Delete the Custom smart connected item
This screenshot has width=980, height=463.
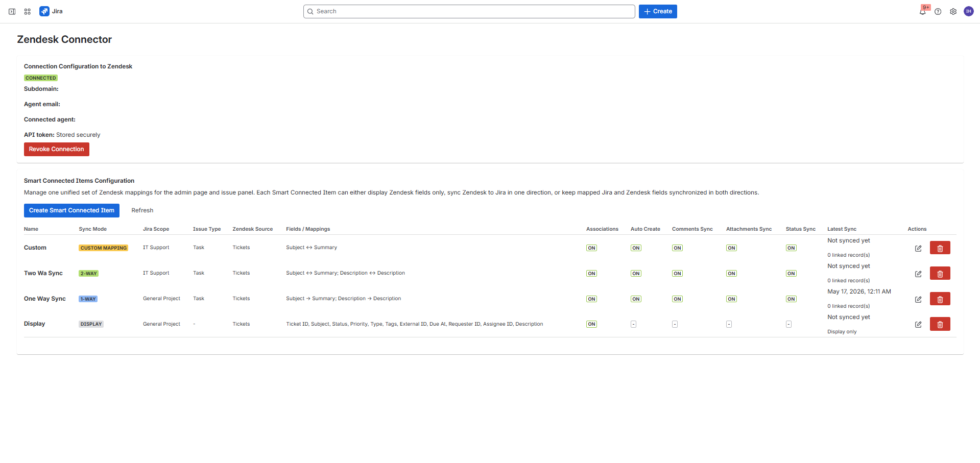940,248
